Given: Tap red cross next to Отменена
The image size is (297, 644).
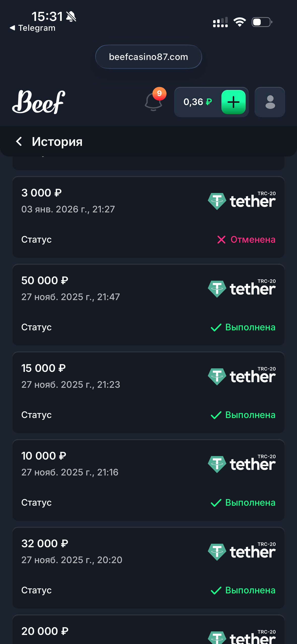Looking at the screenshot, I should tap(221, 239).
